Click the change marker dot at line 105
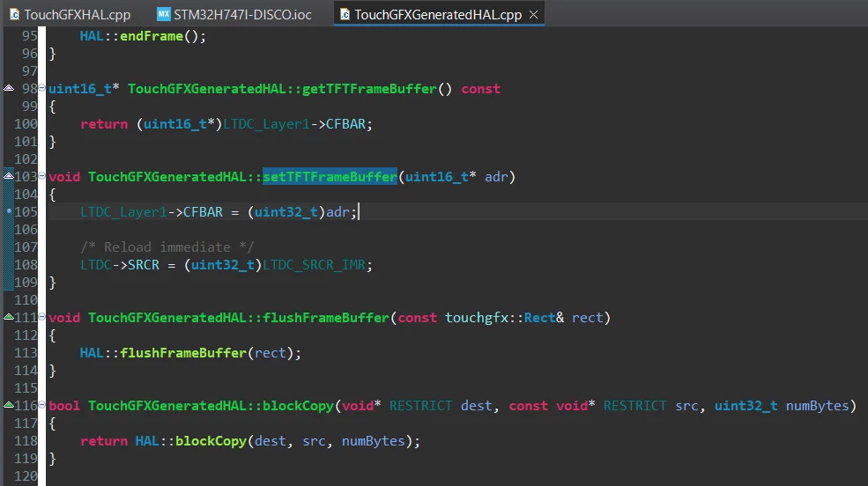Image resolution: width=868 pixels, height=486 pixels. [x=9, y=211]
